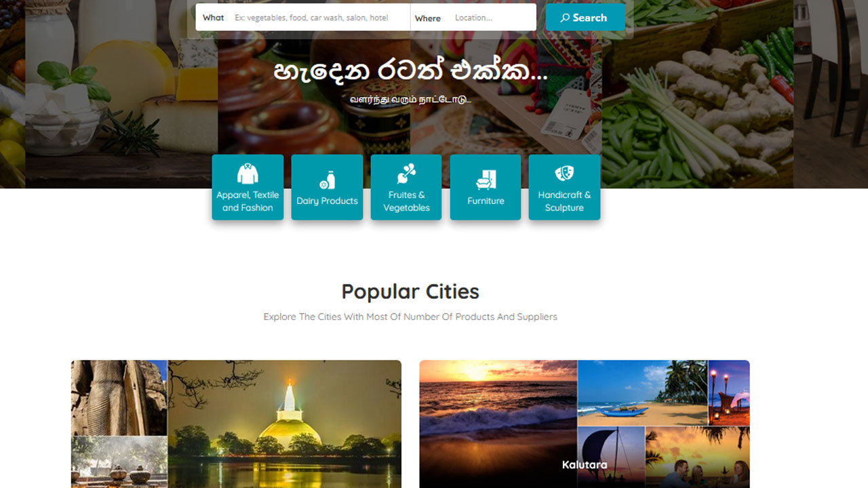Click the Search button
The width and height of the screenshot is (868, 488).
pos(585,18)
